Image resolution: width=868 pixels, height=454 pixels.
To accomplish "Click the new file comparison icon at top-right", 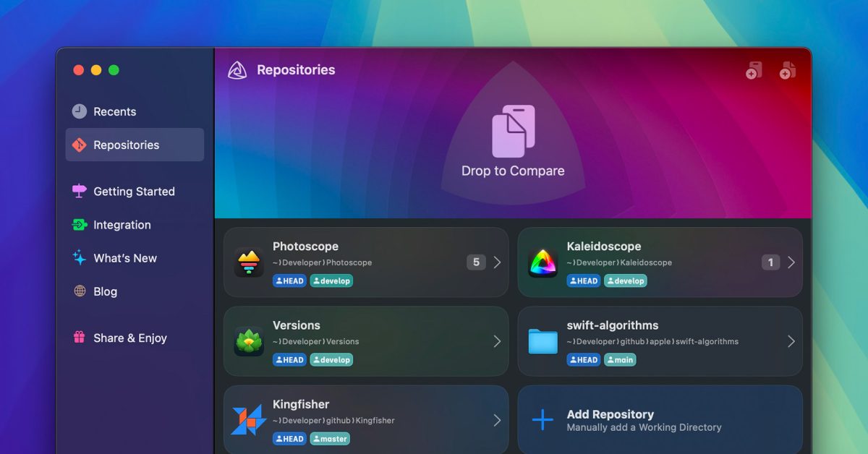I will [788, 70].
